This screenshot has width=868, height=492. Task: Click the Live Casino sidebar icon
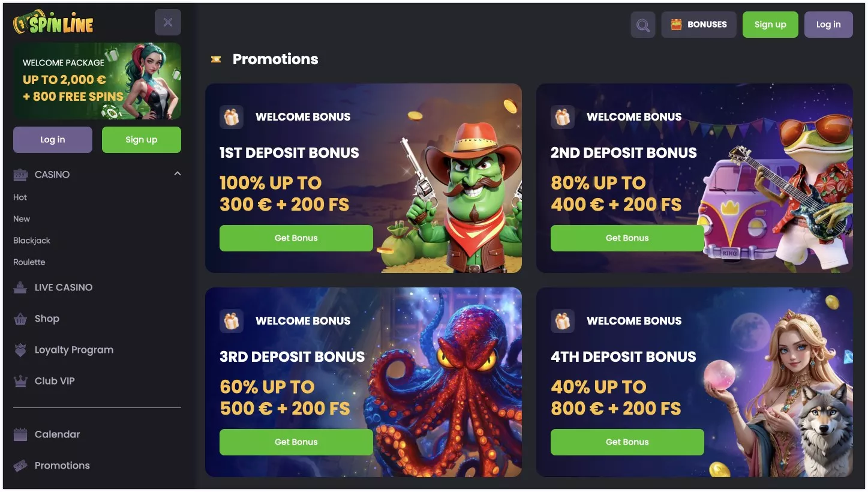[x=20, y=287]
